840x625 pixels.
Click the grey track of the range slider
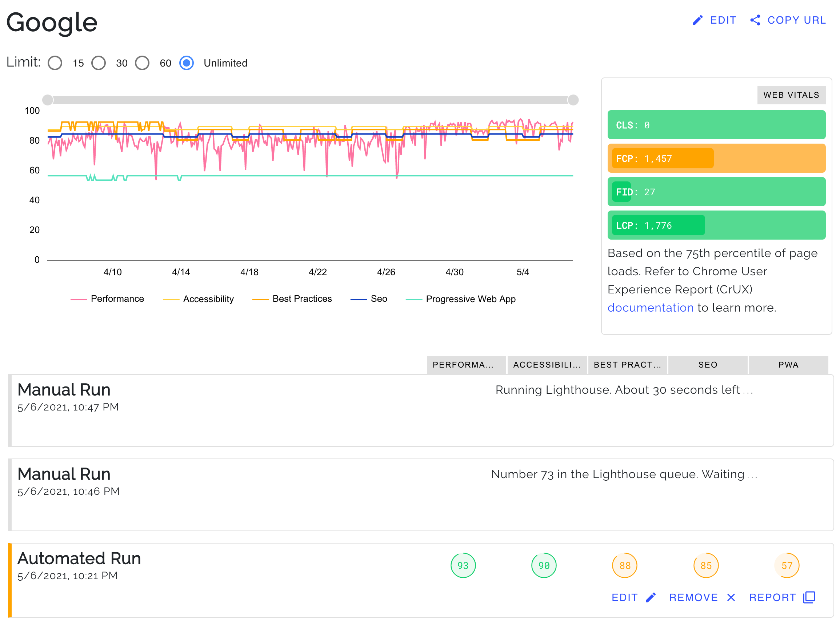click(310, 100)
